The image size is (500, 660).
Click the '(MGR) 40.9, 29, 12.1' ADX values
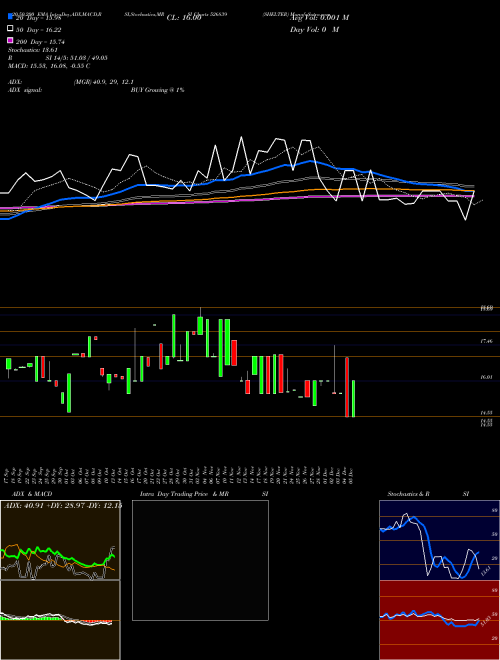click(x=104, y=82)
